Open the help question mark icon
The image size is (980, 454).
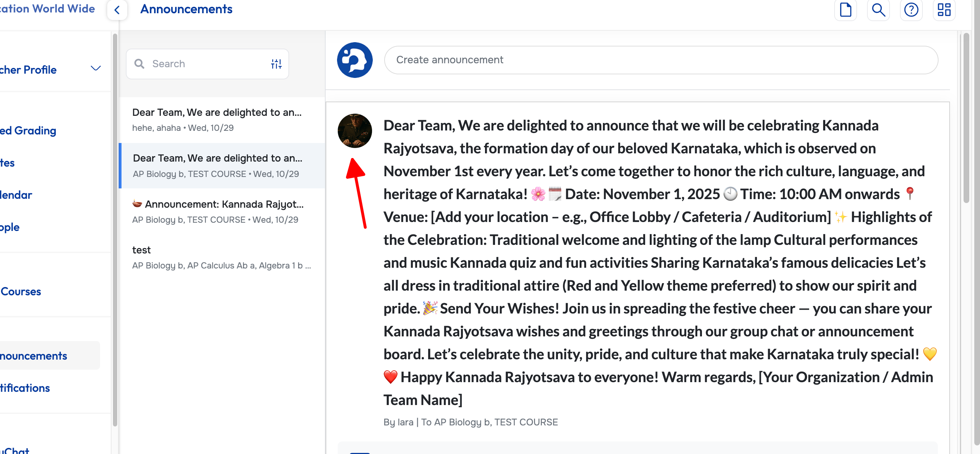(x=911, y=10)
